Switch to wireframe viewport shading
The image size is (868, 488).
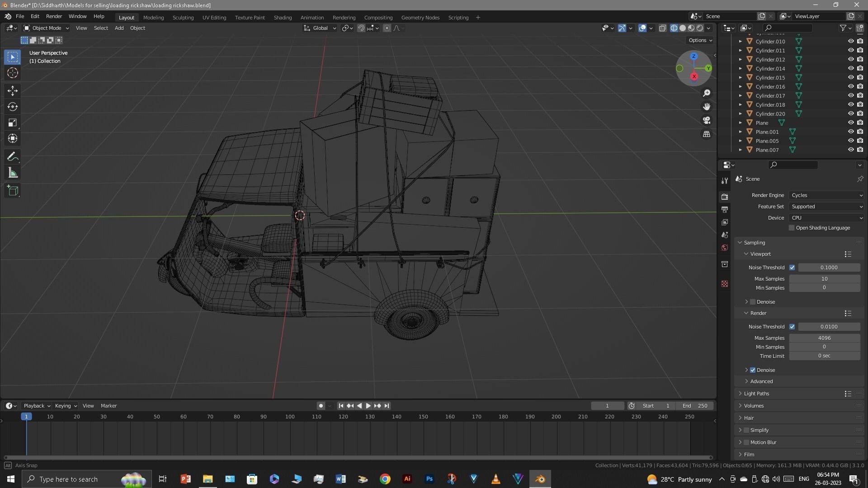pyautogui.click(x=674, y=28)
